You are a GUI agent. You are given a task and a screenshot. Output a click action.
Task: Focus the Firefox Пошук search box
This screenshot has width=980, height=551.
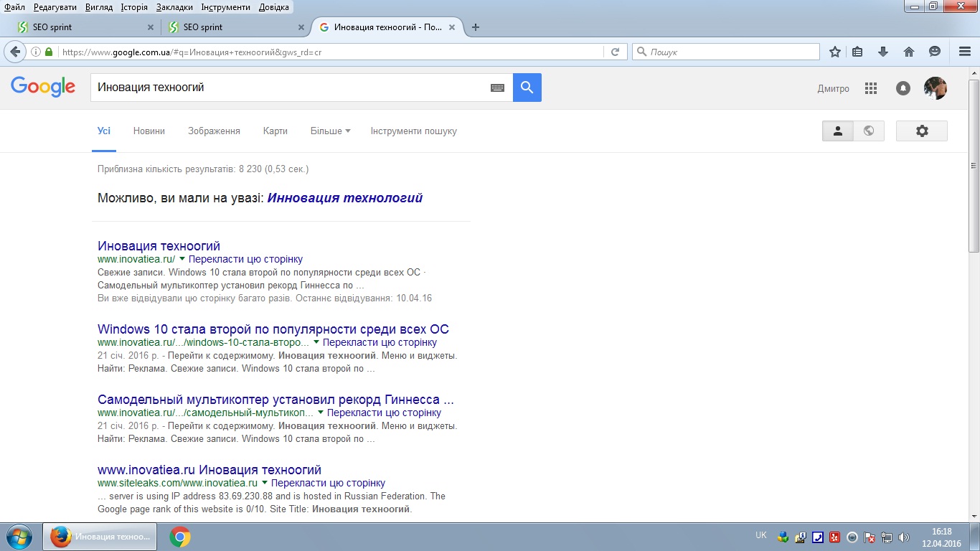(725, 52)
